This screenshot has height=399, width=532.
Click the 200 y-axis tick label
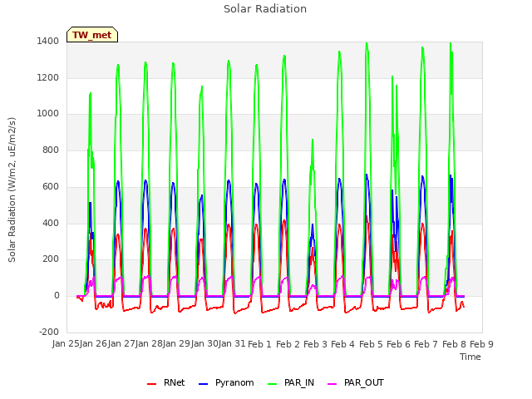click(51, 259)
